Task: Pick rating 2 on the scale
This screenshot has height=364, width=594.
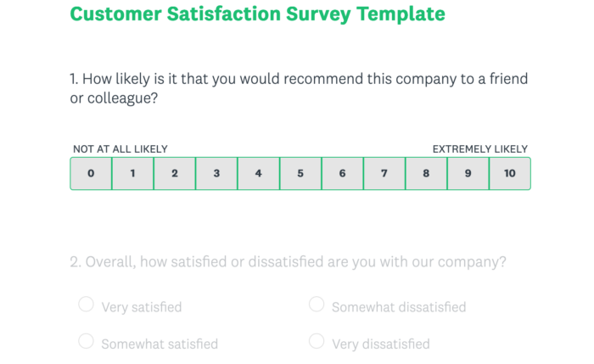Action: click(175, 173)
